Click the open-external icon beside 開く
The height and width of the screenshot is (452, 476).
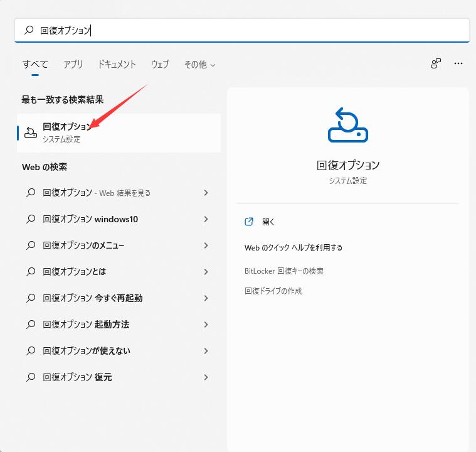[249, 222]
